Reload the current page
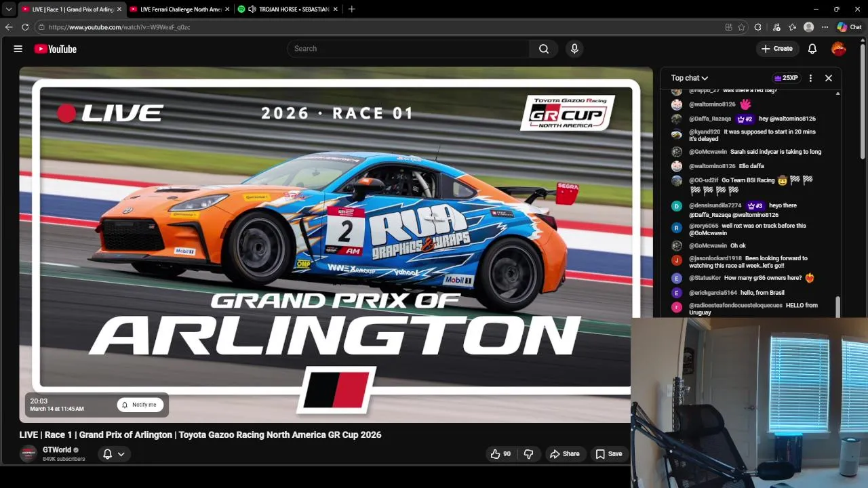 (x=25, y=27)
